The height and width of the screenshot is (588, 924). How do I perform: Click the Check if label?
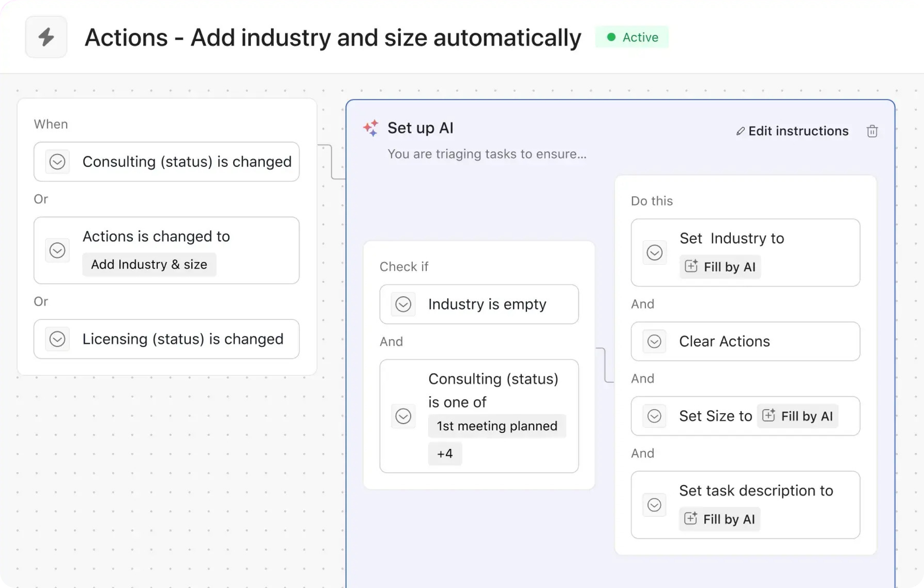(x=404, y=266)
